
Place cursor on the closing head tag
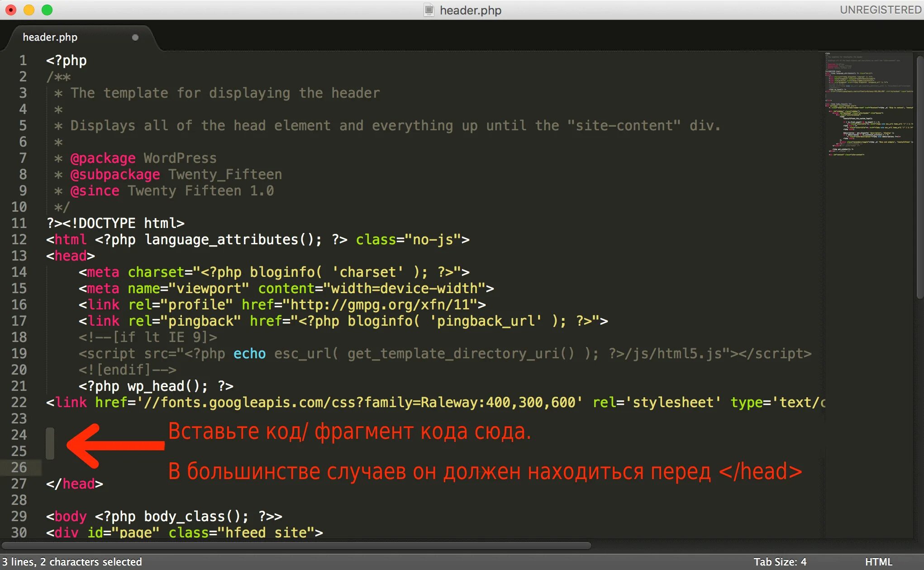[x=75, y=484]
